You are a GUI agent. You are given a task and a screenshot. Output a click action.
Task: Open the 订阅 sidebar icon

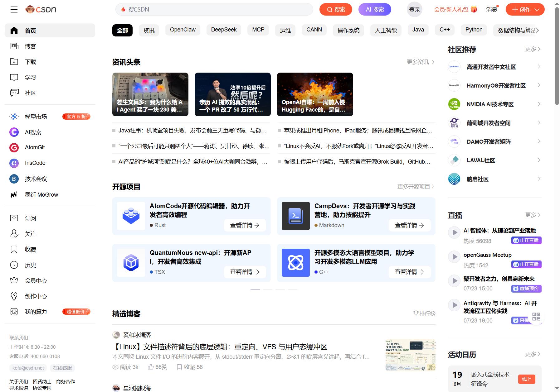tap(14, 218)
